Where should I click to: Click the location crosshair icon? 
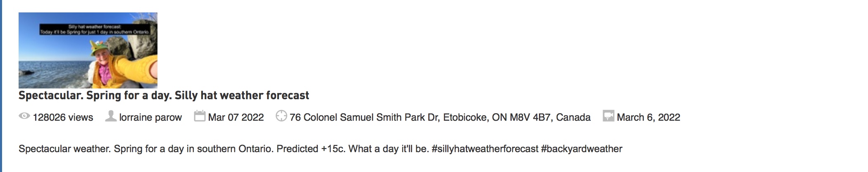point(281,116)
